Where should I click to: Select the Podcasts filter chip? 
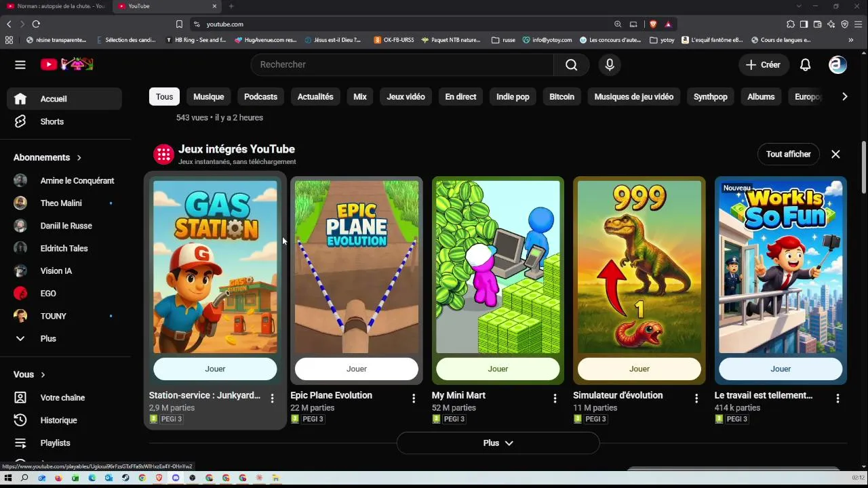pos(260,97)
